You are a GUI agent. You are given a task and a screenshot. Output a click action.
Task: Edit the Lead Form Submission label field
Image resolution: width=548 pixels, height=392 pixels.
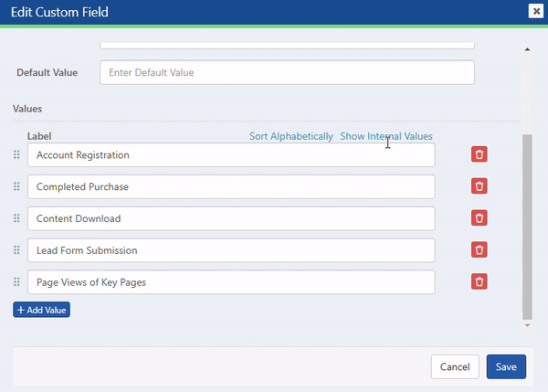click(231, 250)
